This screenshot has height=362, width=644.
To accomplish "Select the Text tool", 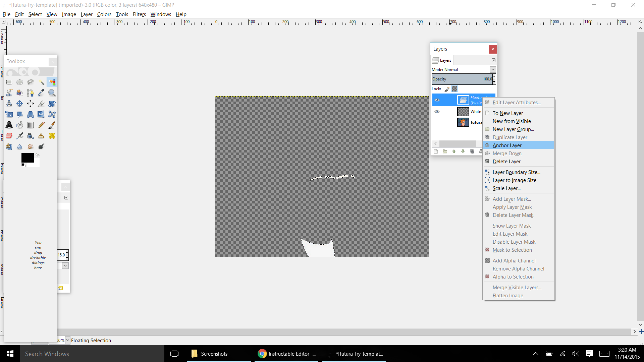I will [9, 125].
